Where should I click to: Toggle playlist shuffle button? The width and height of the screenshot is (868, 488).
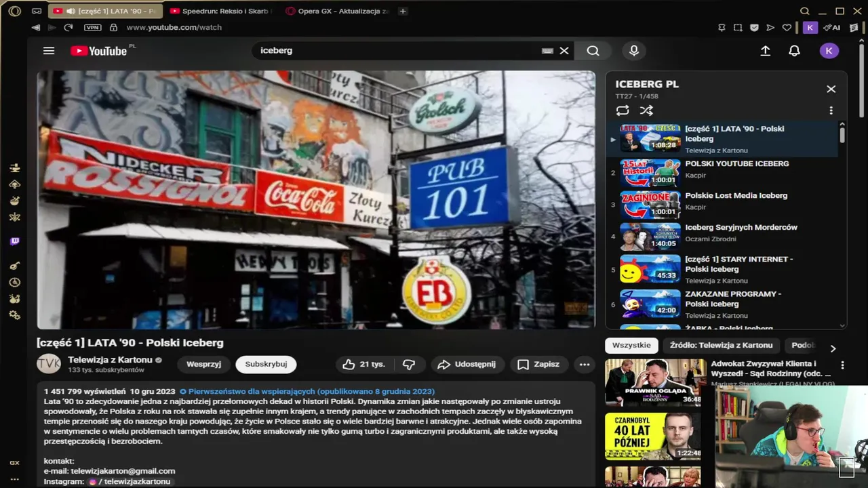646,110
